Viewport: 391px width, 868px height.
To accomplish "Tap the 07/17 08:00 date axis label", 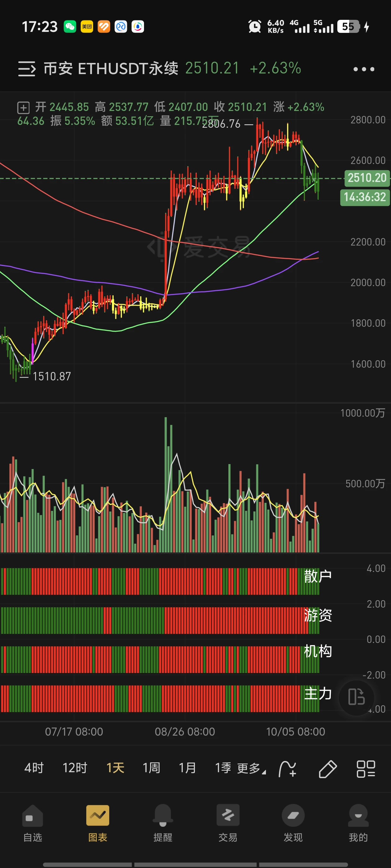I will click(x=74, y=732).
